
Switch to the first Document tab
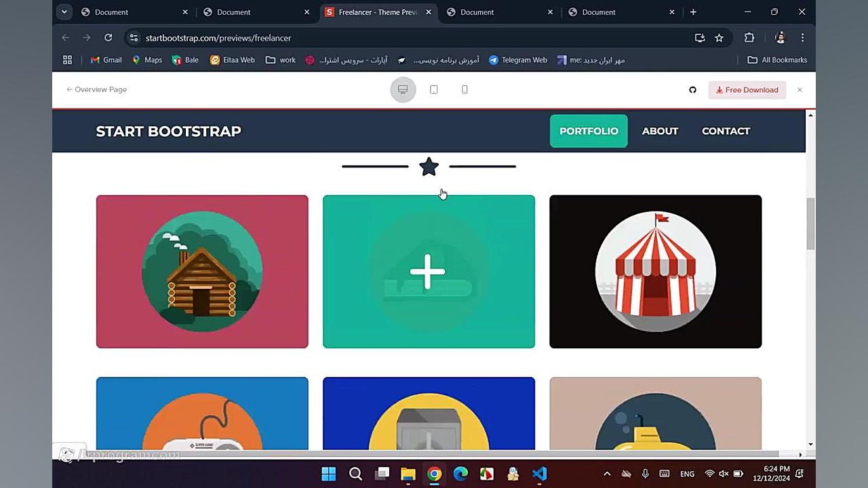(x=134, y=12)
